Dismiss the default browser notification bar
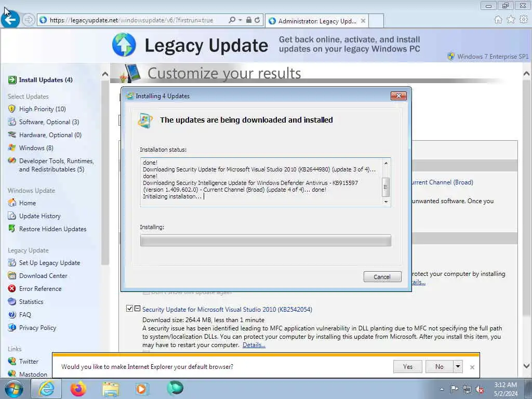 (472, 367)
